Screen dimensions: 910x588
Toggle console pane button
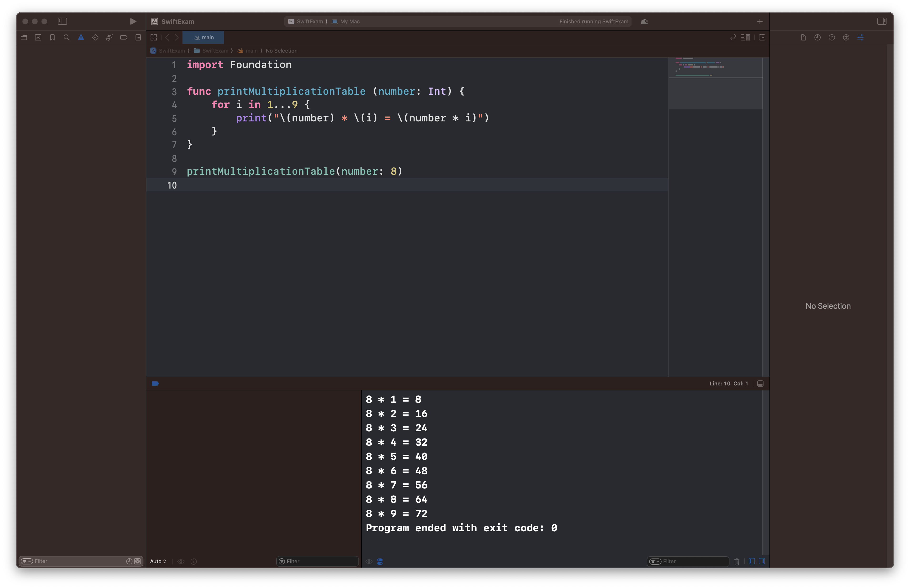pyautogui.click(x=762, y=561)
